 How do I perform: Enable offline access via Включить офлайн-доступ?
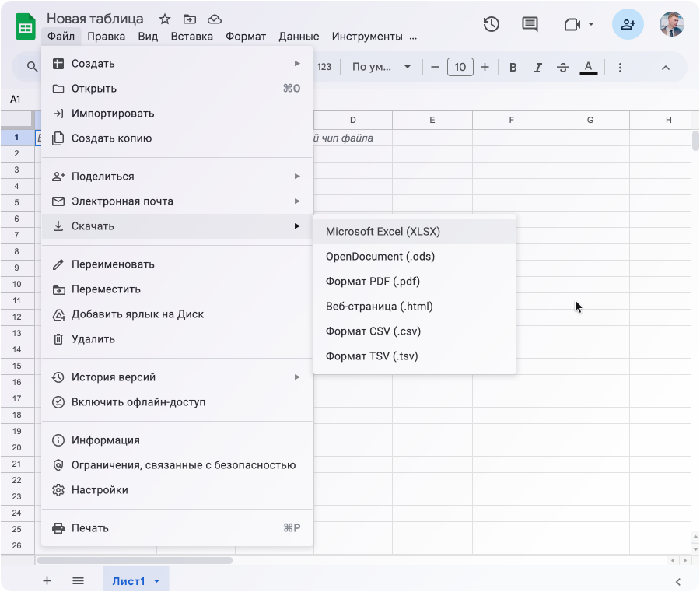pos(138,402)
